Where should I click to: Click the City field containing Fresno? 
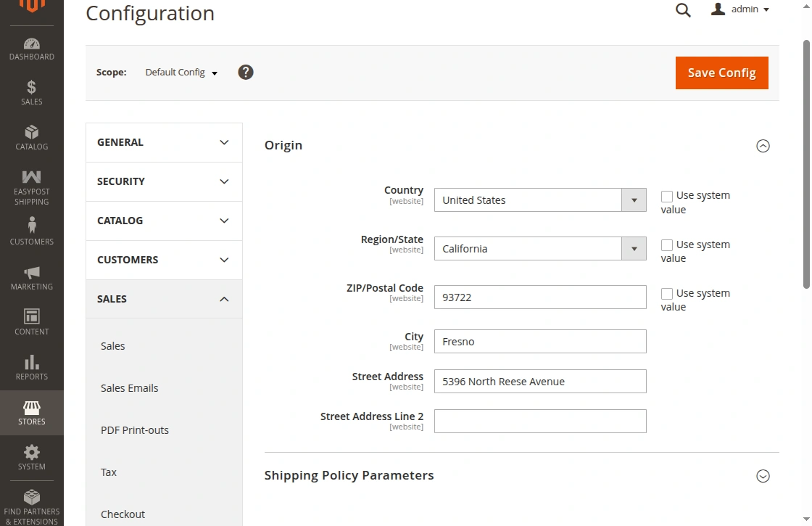(540, 342)
